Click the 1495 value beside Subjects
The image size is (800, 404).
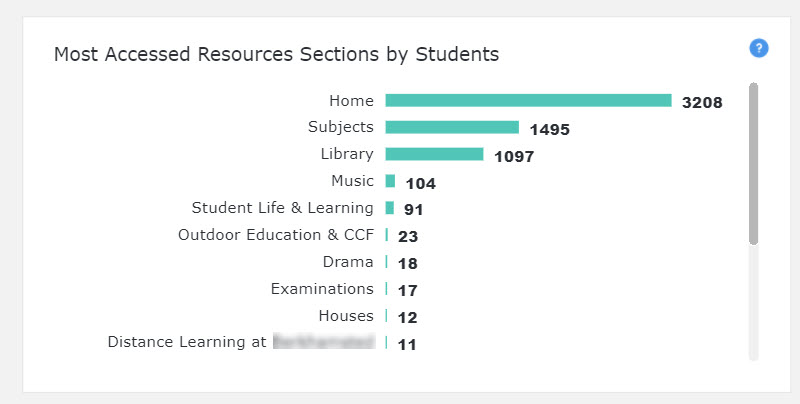coord(549,129)
